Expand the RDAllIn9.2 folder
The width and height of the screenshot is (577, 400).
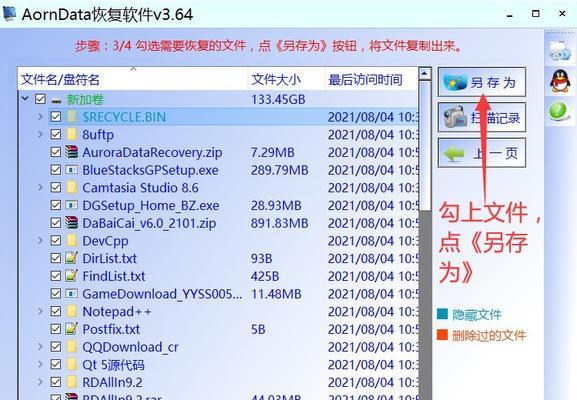(40, 381)
